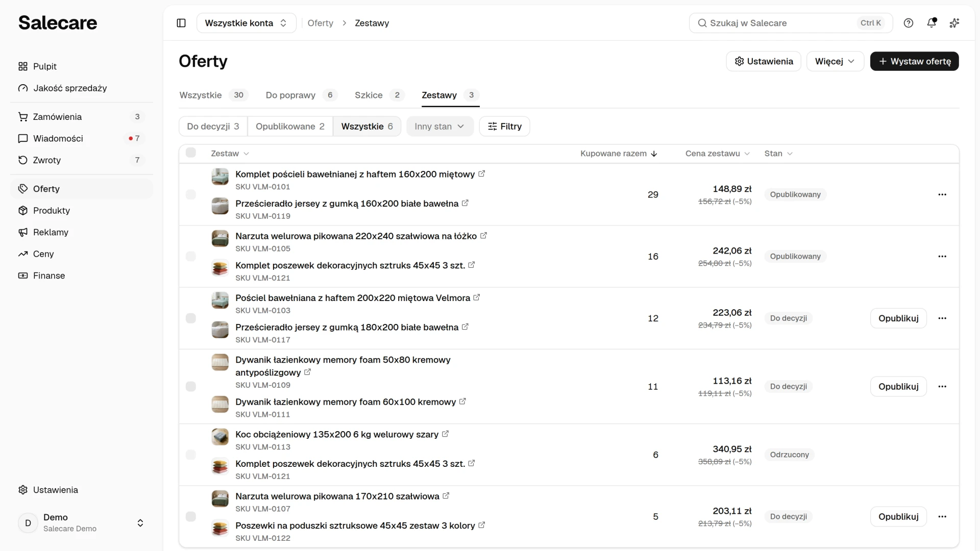
Task: Go to Zamówienia in sidebar
Action: click(82, 117)
